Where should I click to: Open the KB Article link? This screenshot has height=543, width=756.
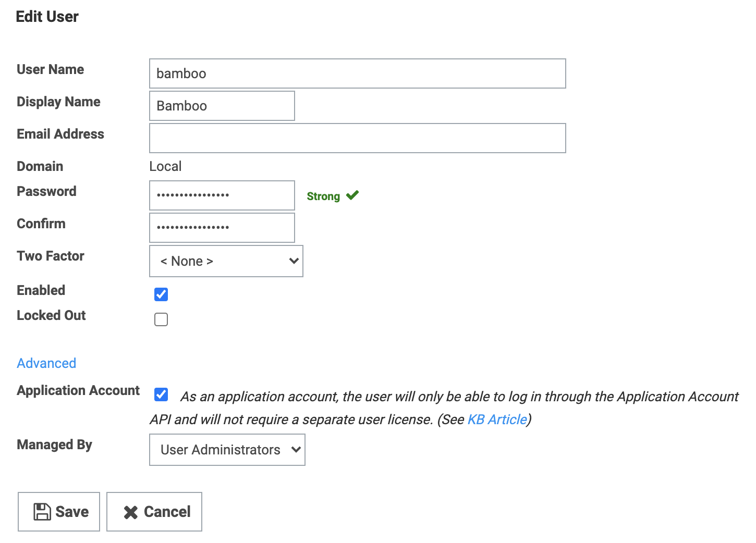(x=497, y=419)
